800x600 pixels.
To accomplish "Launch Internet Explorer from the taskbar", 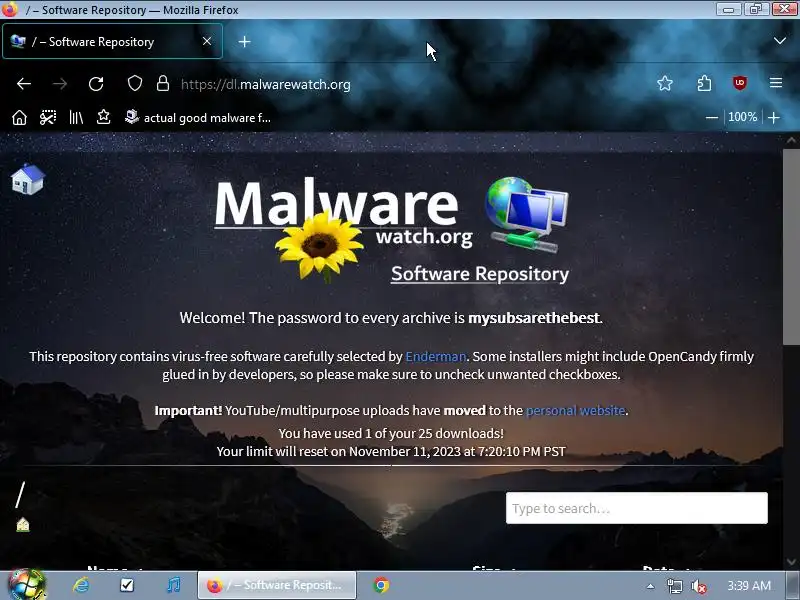I will pyautogui.click(x=81, y=585).
